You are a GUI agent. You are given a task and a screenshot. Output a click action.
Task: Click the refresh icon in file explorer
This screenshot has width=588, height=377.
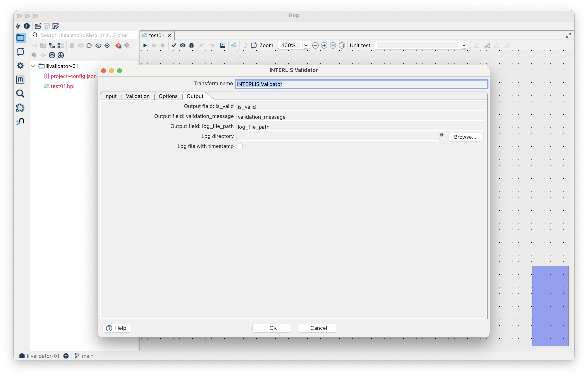[89, 46]
